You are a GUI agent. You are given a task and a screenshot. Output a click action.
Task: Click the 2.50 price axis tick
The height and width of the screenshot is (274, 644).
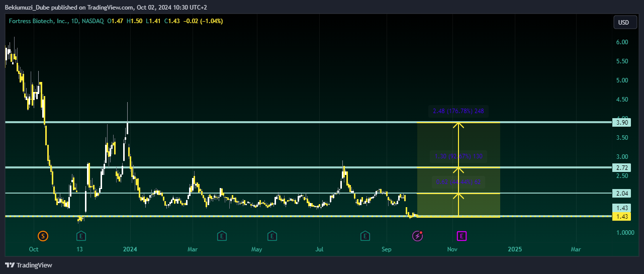point(622,176)
